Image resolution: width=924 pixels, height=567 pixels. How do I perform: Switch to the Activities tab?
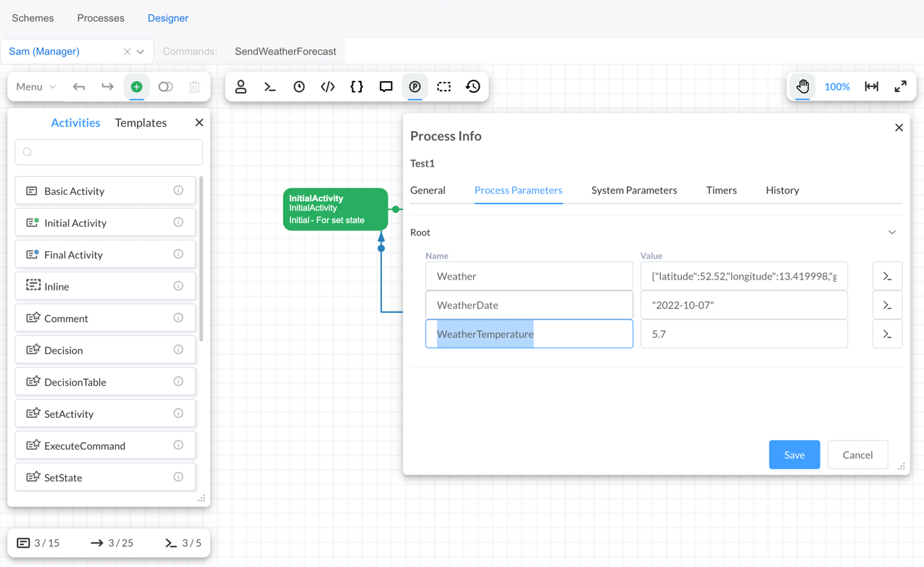(75, 123)
